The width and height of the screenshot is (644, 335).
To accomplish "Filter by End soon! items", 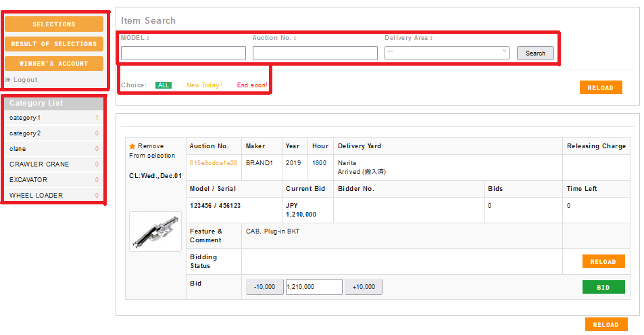I will point(252,85).
